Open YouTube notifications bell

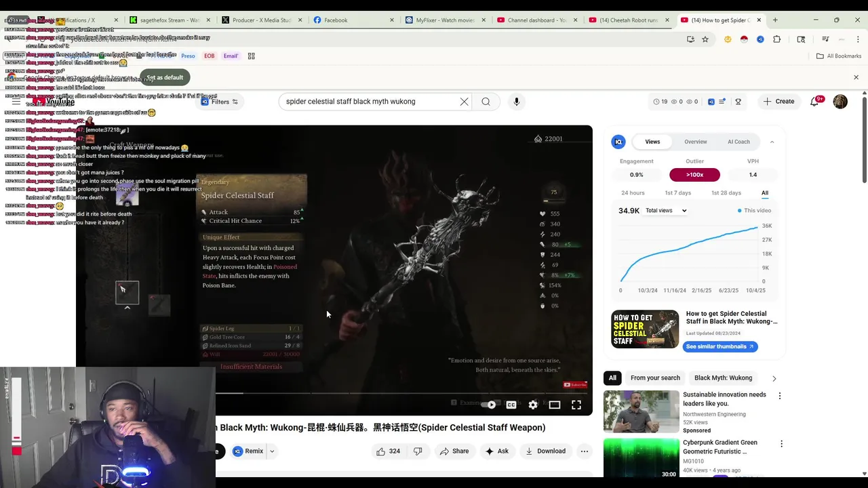815,102
